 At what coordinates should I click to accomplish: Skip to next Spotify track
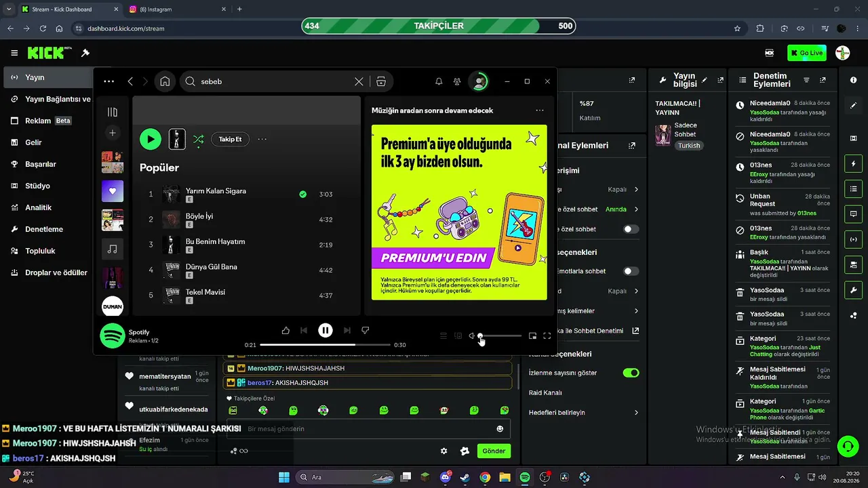pos(347,331)
